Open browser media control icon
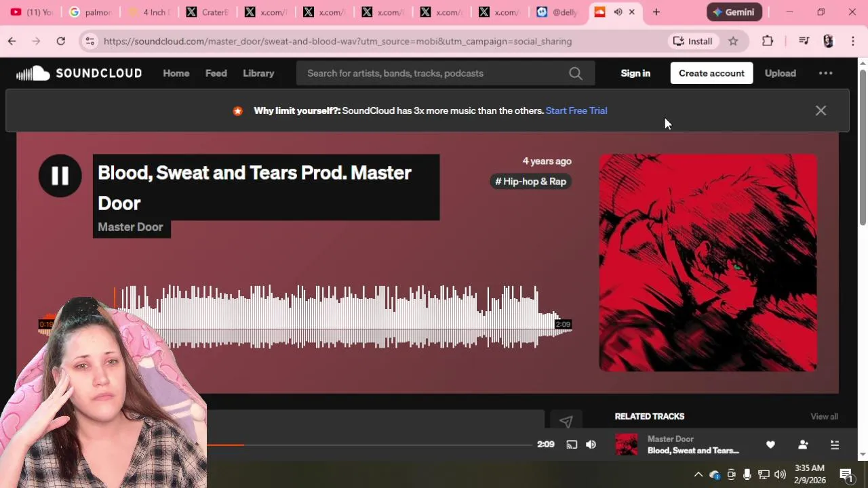Viewport: 868px width, 488px height. click(x=804, y=41)
